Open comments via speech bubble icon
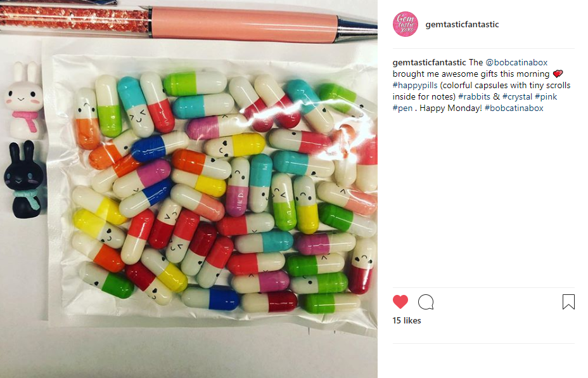The width and height of the screenshot is (588, 378). 426,302
